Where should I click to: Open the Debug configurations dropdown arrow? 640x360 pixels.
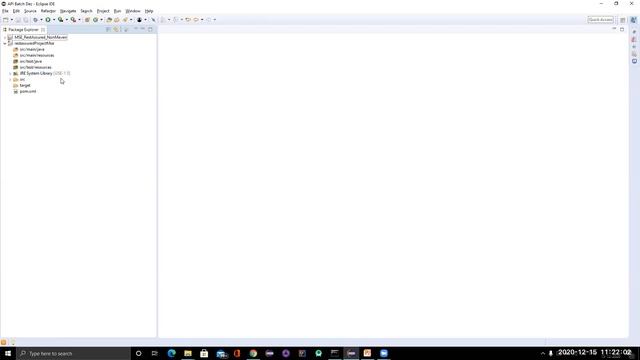[41, 20]
